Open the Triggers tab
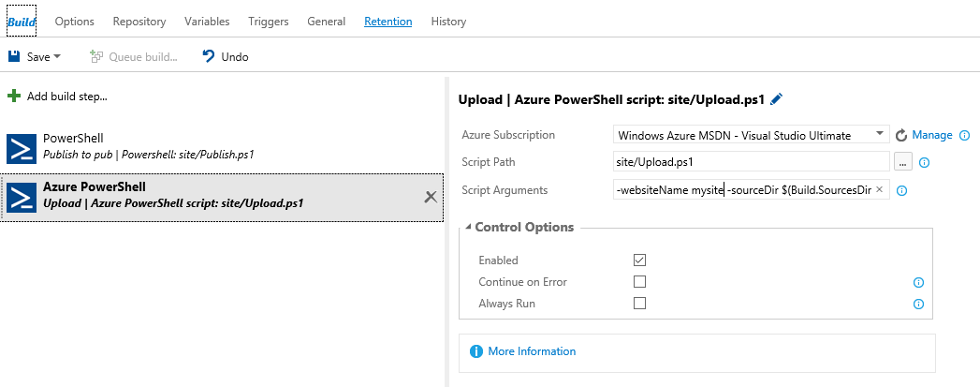 (x=268, y=22)
